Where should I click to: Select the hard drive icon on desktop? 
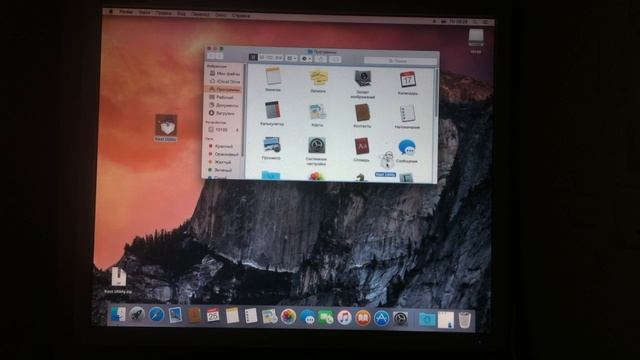[x=476, y=38]
